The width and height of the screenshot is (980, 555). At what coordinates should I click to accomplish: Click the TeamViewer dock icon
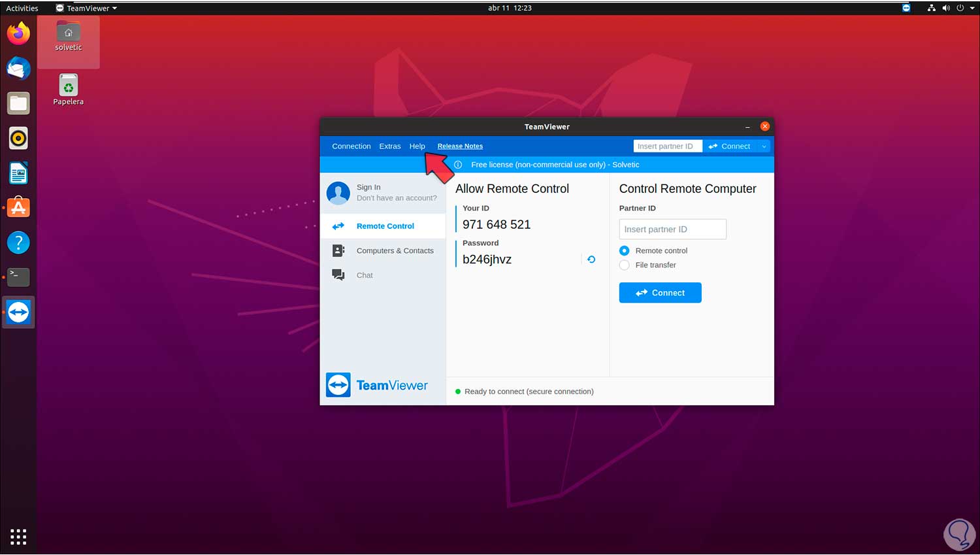[18, 312]
